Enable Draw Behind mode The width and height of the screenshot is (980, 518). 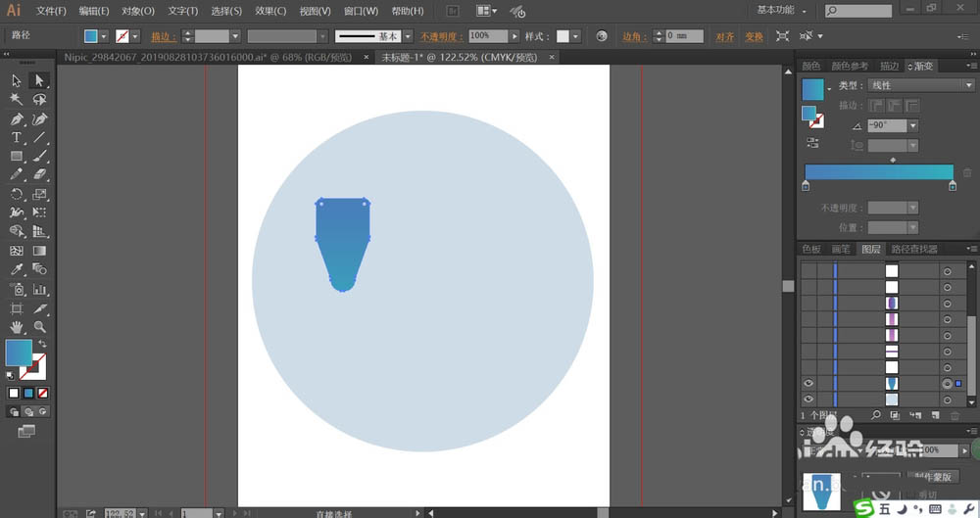coord(28,412)
